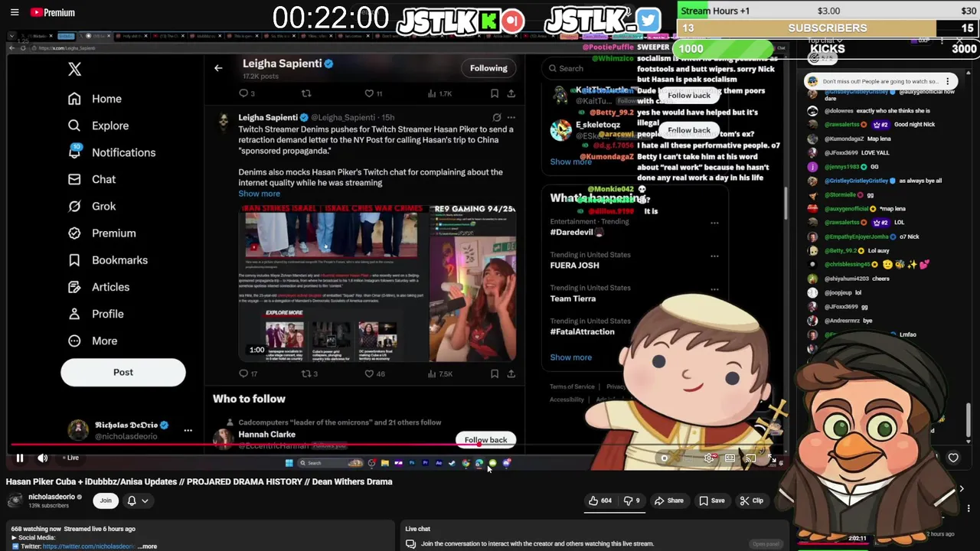Show more under What's happening trends
Viewport: 980px width, 551px height.
tap(570, 357)
